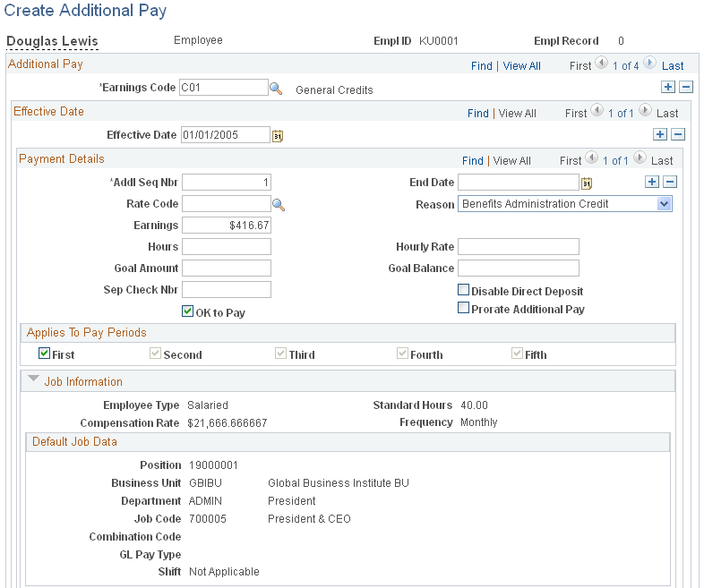Show previous Payment Details row arrow
The height and width of the screenshot is (588, 704).
[x=592, y=158]
